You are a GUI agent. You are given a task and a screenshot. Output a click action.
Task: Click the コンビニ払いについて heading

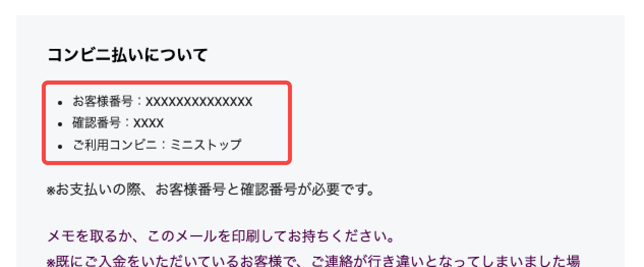pyautogui.click(x=127, y=55)
